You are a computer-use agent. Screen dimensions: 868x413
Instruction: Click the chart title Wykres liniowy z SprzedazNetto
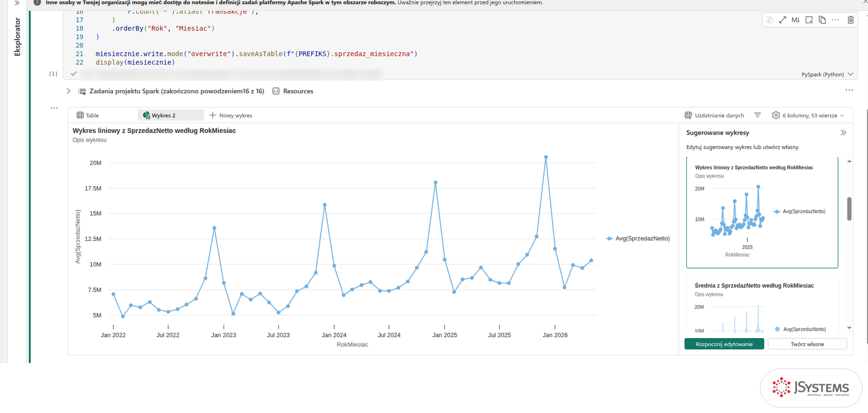[154, 131]
